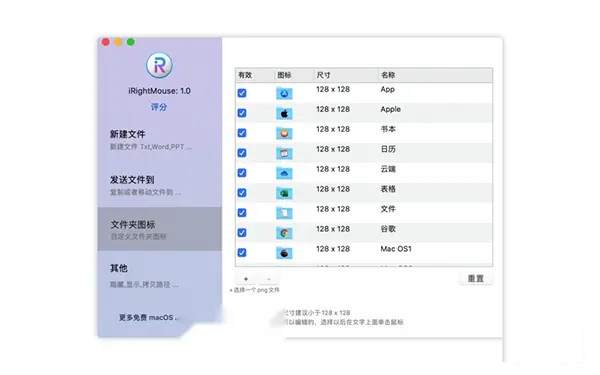The height and width of the screenshot is (375, 600).
Task: Uncheck the App row checkbox
Action: (242, 93)
